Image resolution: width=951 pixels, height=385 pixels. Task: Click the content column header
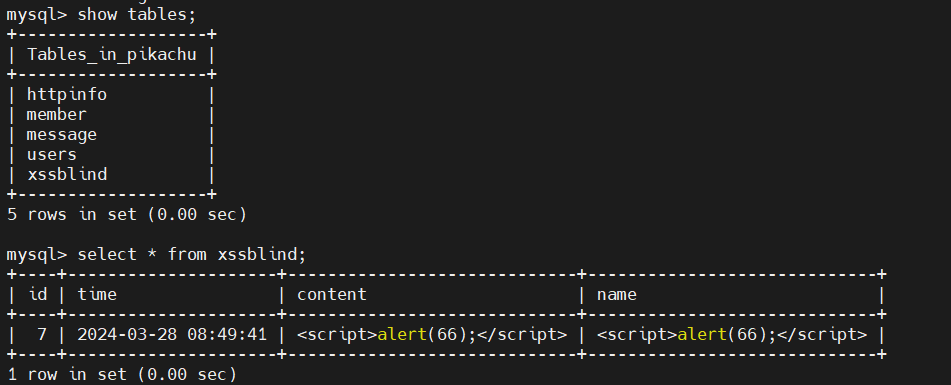[332, 295]
